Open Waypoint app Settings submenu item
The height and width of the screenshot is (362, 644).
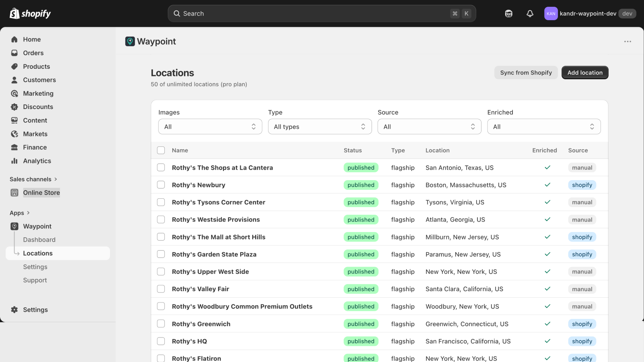point(35,267)
